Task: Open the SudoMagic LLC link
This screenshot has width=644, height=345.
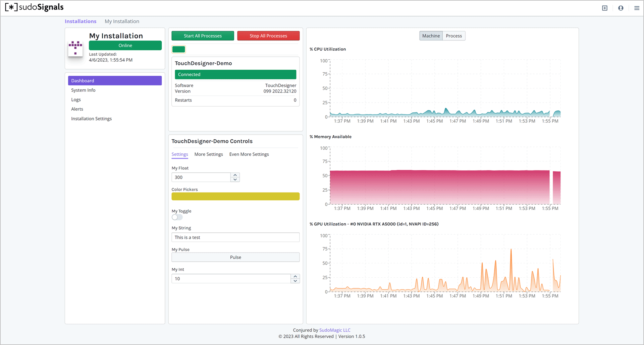Action: tap(335, 330)
